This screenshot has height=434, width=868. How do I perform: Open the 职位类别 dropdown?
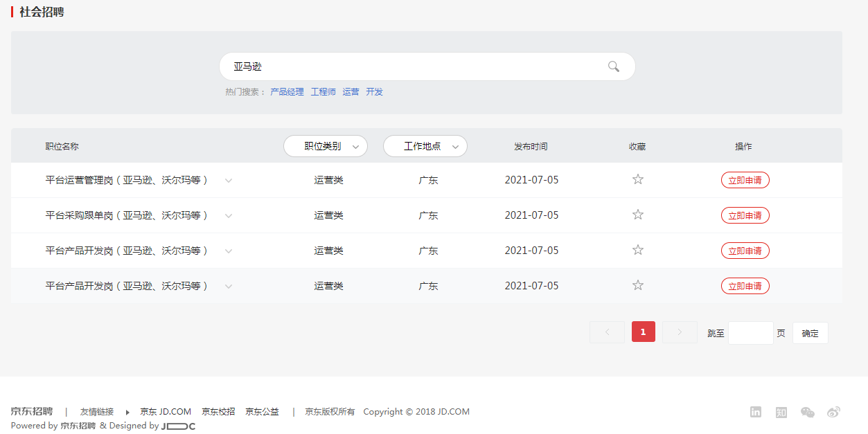coord(326,146)
